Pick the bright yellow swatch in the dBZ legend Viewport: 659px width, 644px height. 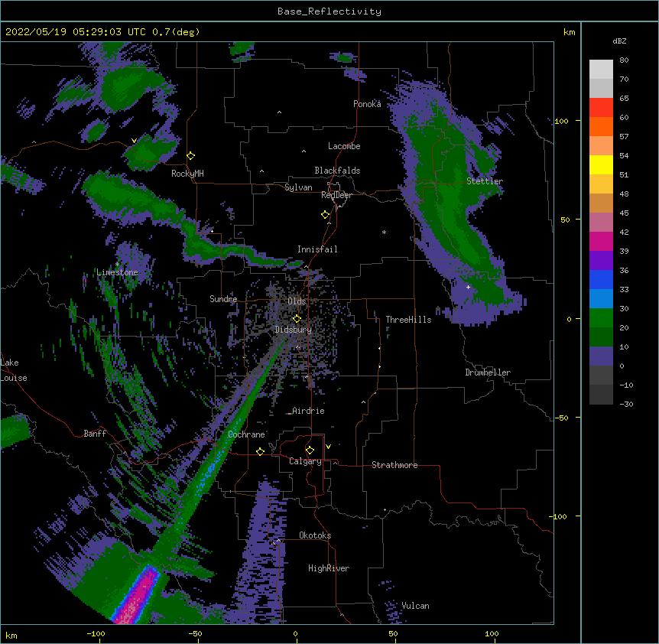601,164
